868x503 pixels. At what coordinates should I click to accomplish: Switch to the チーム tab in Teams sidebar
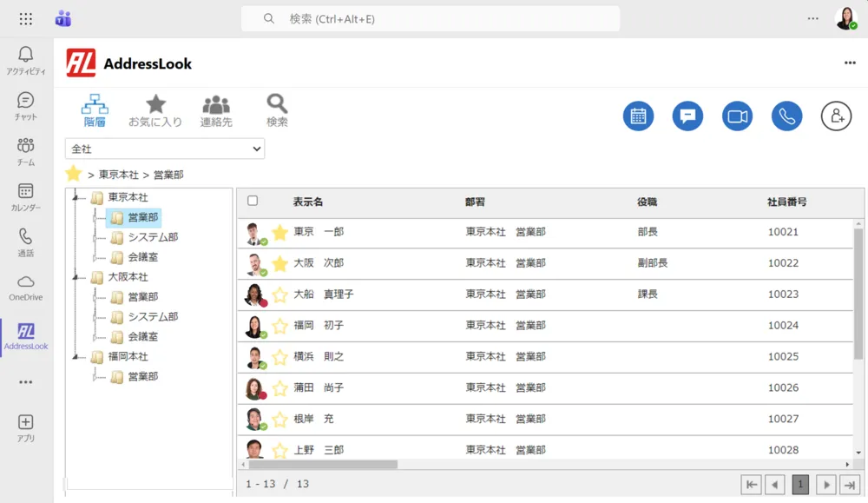coord(25,148)
